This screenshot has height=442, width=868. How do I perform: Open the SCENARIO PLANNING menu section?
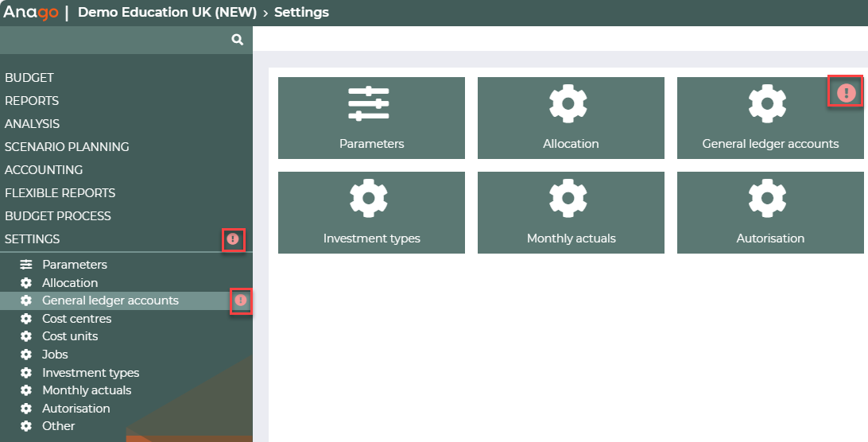tap(67, 147)
